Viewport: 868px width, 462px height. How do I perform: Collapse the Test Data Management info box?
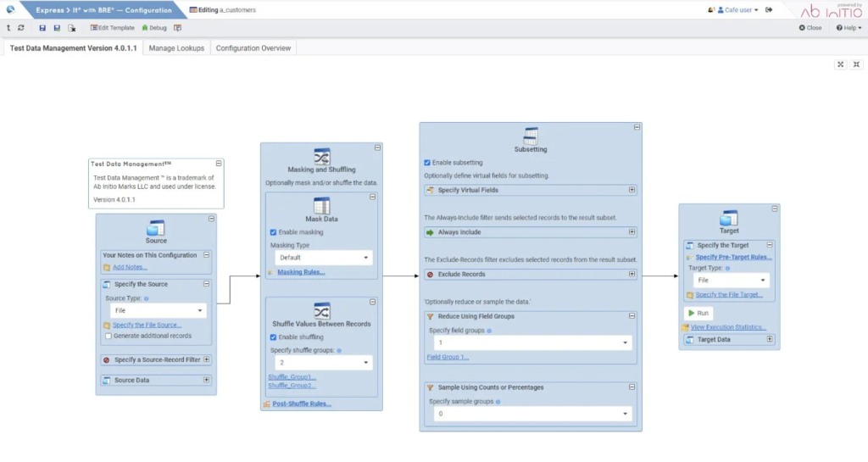[x=219, y=164]
